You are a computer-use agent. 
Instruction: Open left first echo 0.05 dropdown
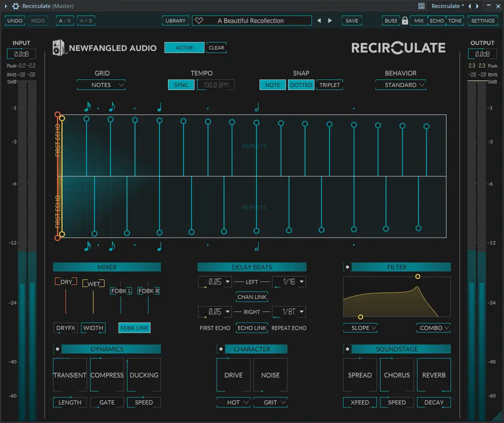(214, 282)
